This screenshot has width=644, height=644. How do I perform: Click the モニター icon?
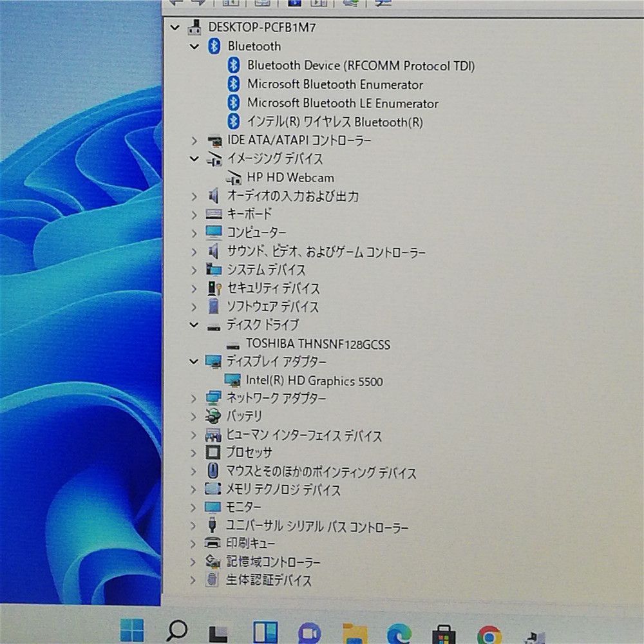tap(213, 507)
